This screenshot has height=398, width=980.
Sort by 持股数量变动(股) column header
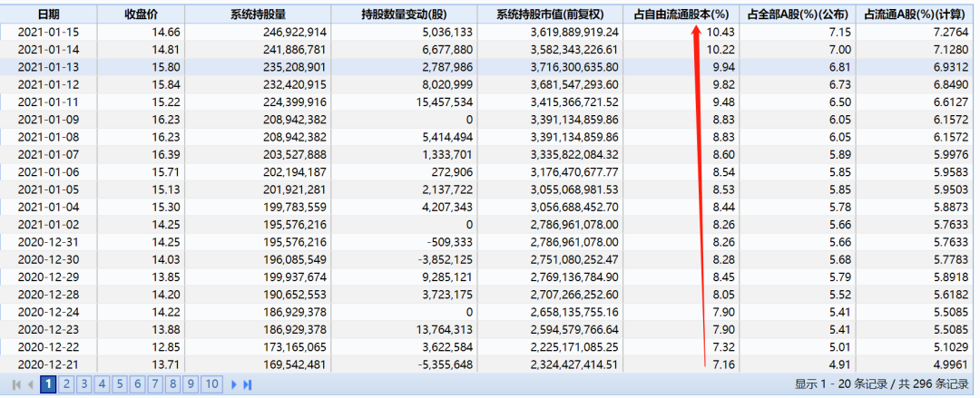404,14
